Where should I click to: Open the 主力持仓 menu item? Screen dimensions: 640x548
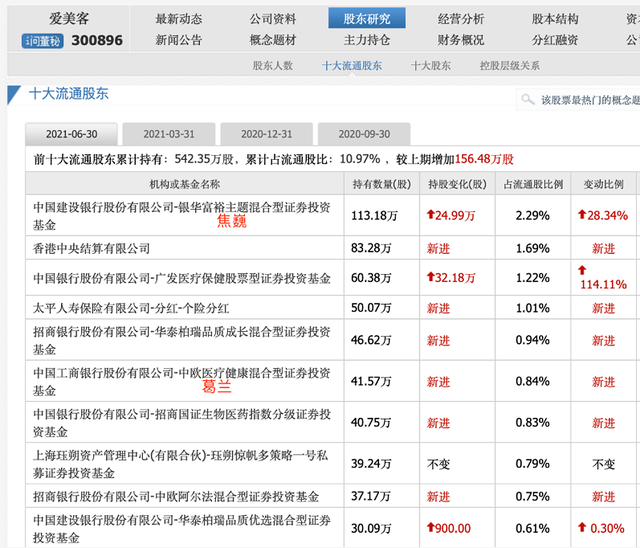(367, 40)
